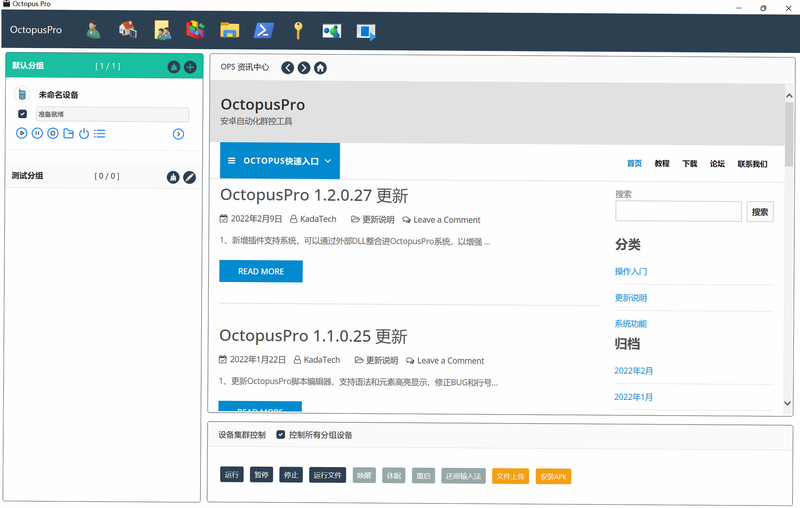This screenshot has height=508, width=800.
Task: Clean the 测试分组 group with broom icon
Action: pos(173,177)
